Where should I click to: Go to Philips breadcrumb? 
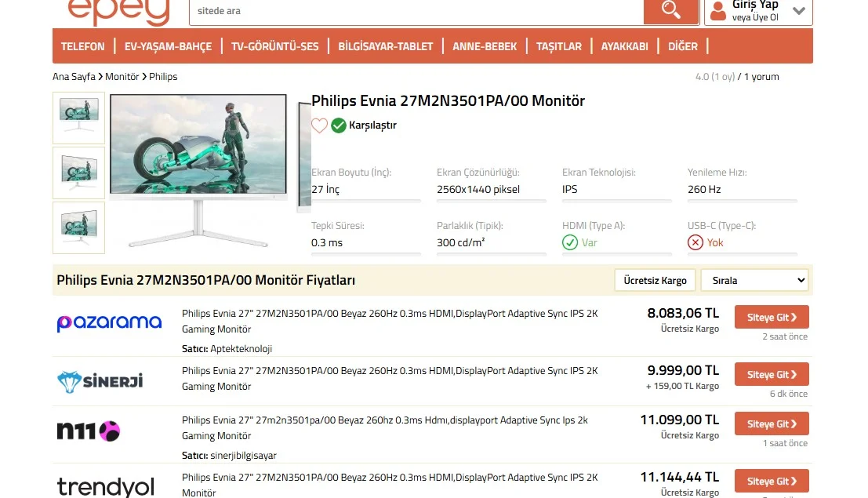(x=163, y=76)
